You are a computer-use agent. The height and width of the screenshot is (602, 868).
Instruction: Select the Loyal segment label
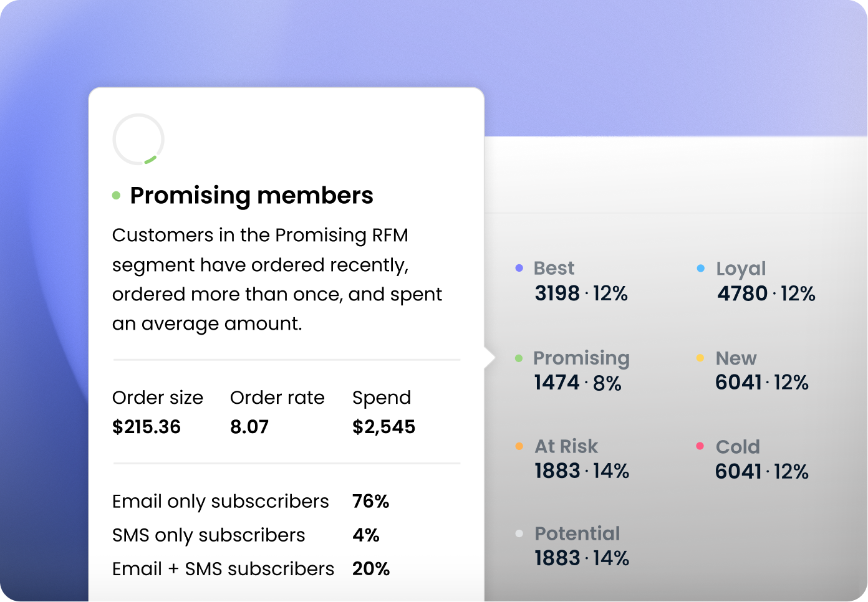tap(741, 269)
